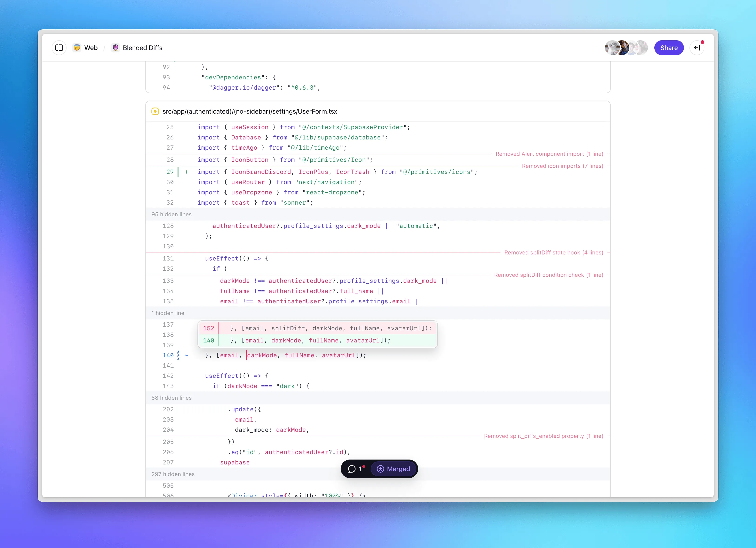
Task: Click added line 140 in the diff popup
Action: pos(317,341)
